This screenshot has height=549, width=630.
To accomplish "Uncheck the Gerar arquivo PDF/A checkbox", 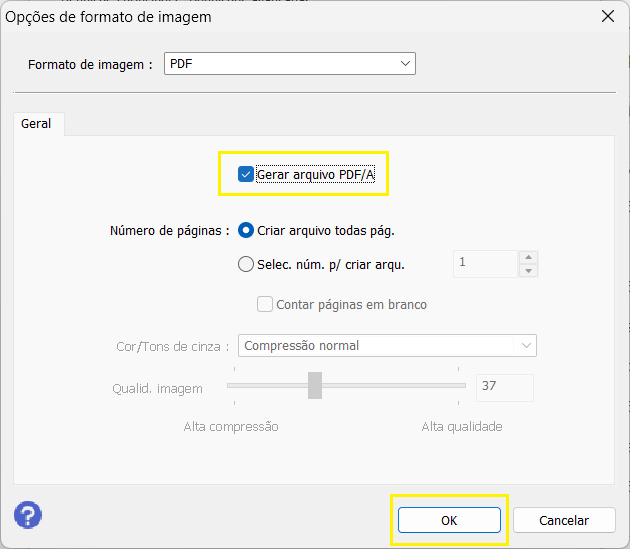I will [246, 174].
